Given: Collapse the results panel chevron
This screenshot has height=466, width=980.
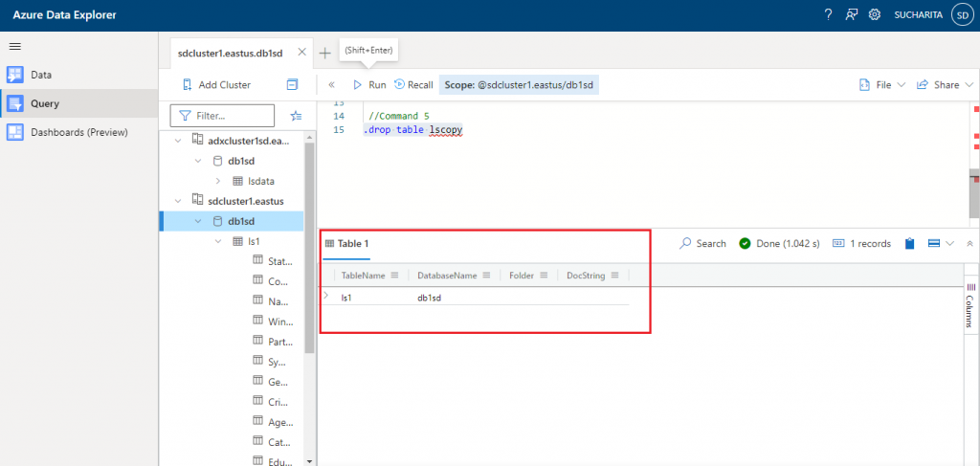Looking at the screenshot, I should click(x=970, y=244).
